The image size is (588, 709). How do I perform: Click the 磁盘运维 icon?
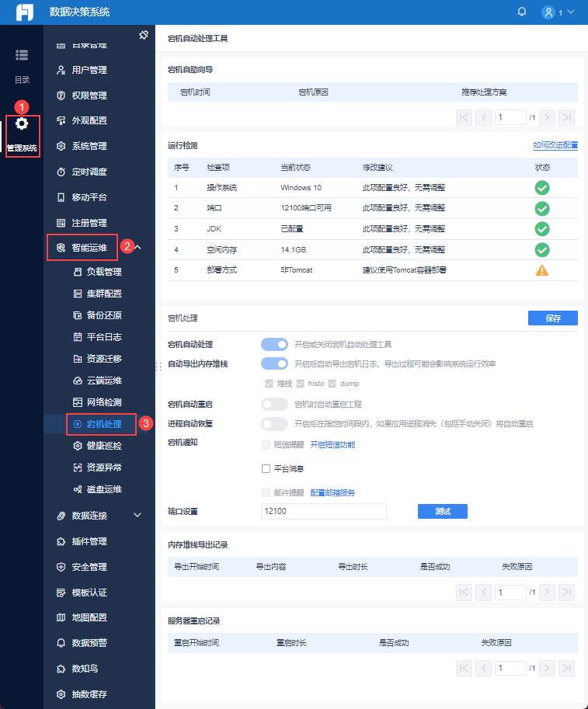point(78,489)
